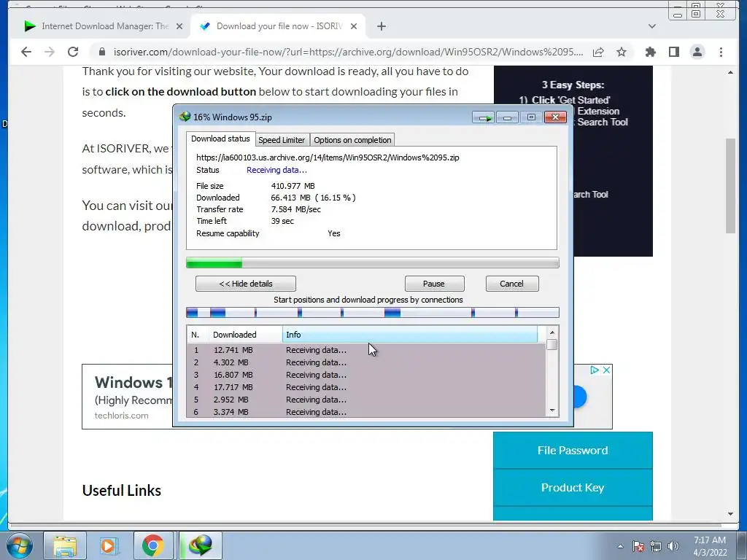This screenshot has height=560, width=747.
Task: Click the File Password button on page
Action: click(x=573, y=451)
